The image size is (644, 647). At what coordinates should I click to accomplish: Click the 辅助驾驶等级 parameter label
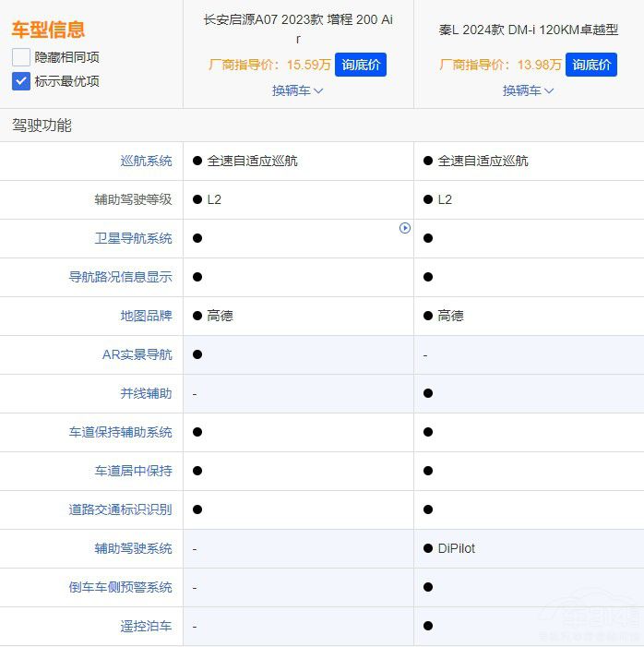pyautogui.click(x=133, y=199)
